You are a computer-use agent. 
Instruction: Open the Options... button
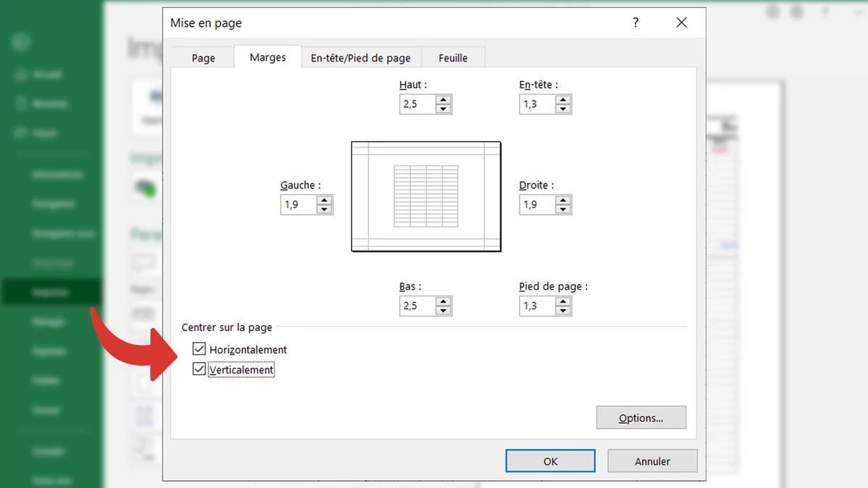point(641,418)
